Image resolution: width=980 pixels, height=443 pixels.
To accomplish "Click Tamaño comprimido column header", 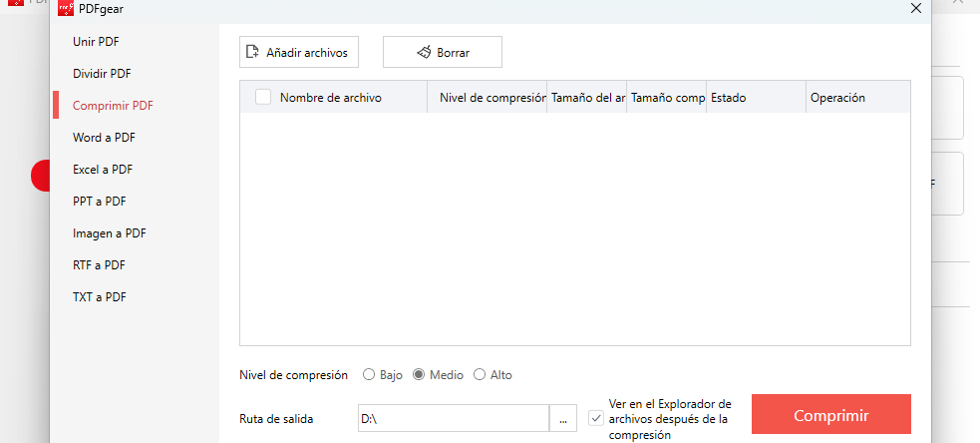I will 666,97.
